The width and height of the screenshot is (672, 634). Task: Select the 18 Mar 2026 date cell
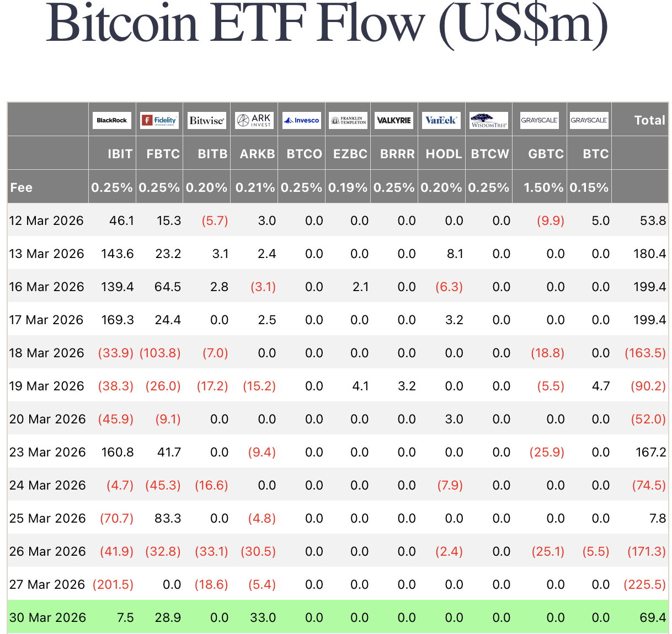tap(47, 353)
